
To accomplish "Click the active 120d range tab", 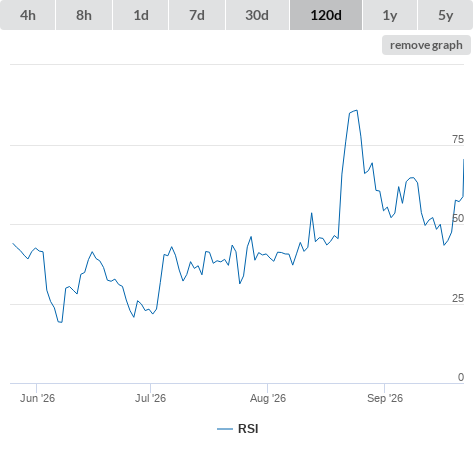I will point(326,15).
